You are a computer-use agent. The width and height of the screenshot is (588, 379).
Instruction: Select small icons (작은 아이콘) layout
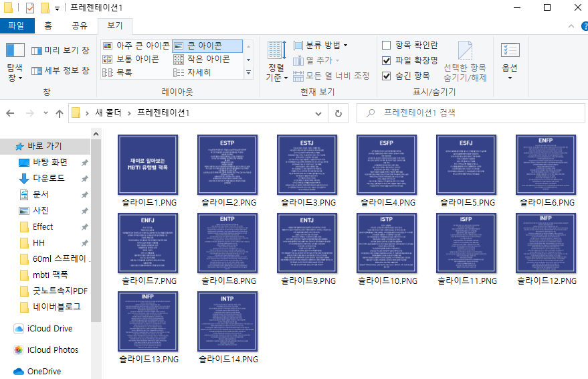click(x=202, y=60)
